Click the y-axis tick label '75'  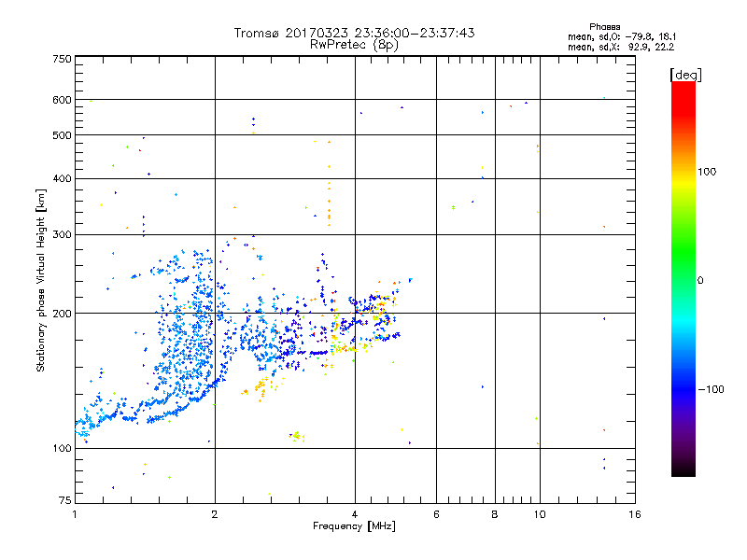click(65, 500)
